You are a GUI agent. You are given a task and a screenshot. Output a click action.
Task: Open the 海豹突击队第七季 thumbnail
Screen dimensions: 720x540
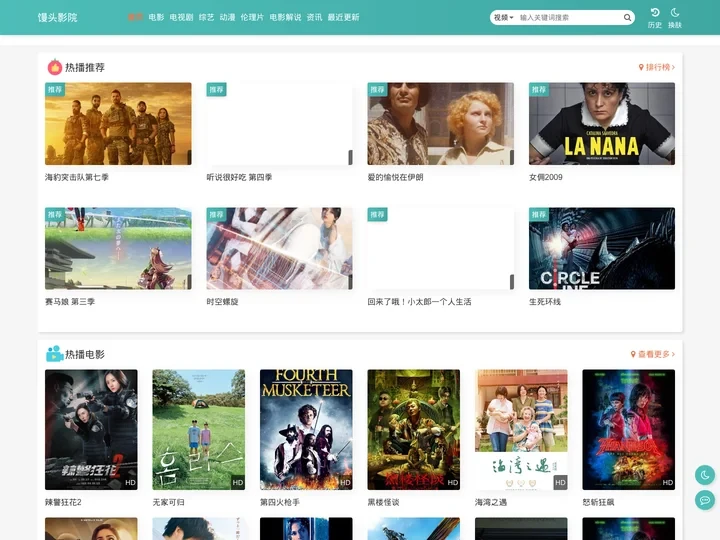pyautogui.click(x=118, y=124)
